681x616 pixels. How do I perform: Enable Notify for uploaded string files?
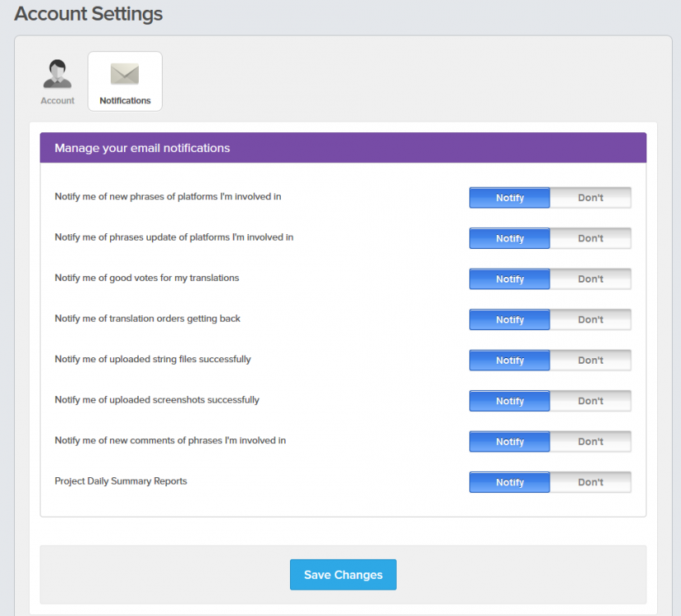click(x=509, y=361)
